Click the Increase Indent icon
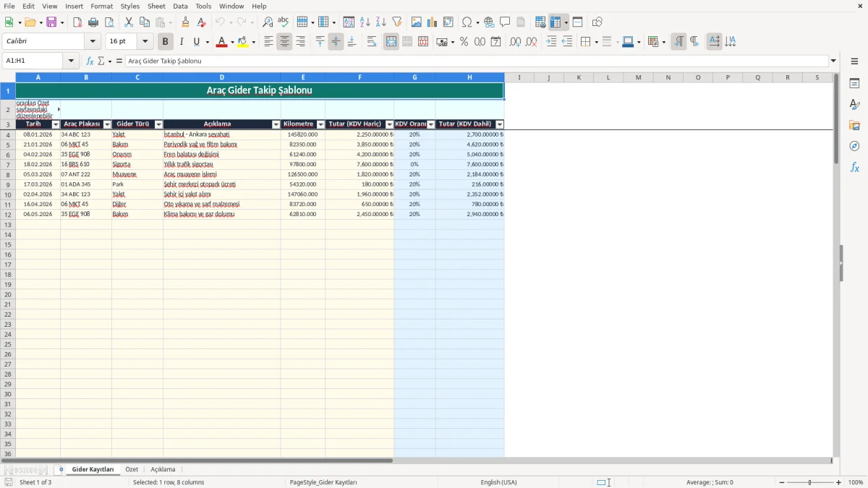This screenshot has height=488, width=868. click(551, 42)
